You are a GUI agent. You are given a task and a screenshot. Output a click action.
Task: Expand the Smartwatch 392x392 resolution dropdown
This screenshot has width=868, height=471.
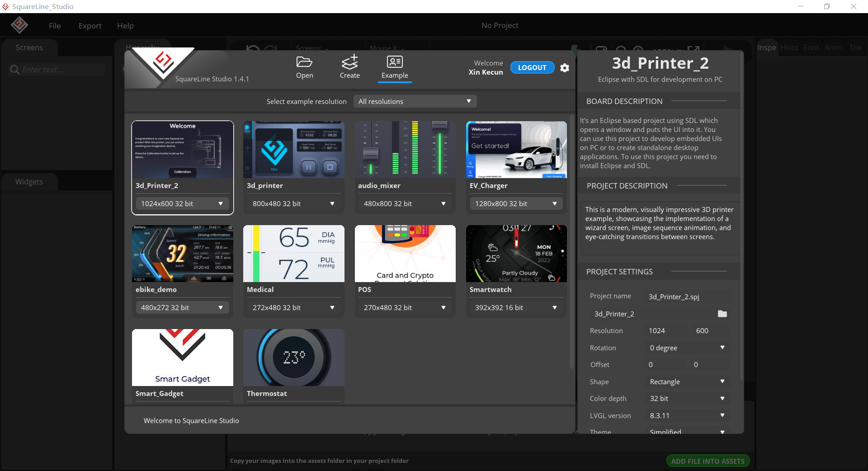pos(516,308)
